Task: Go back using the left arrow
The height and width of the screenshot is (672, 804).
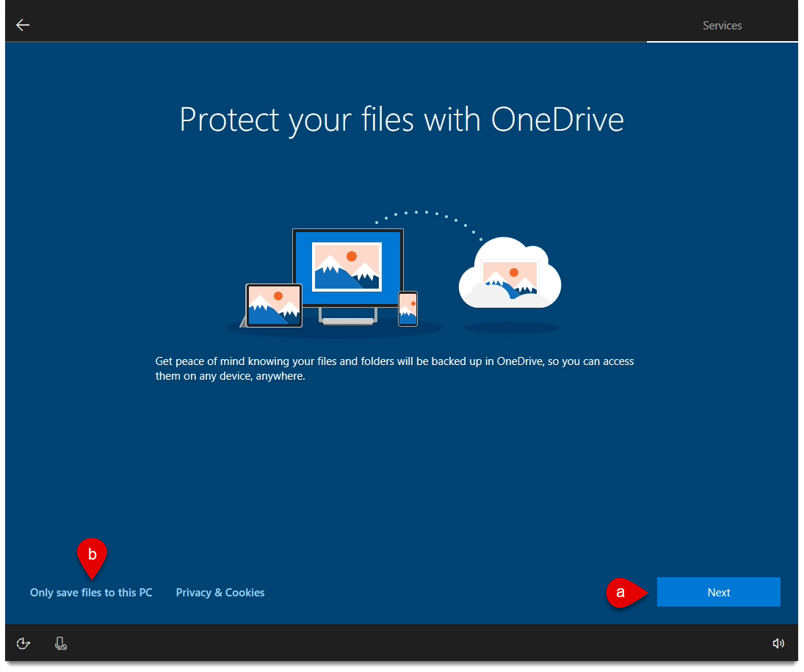Action: (x=23, y=25)
